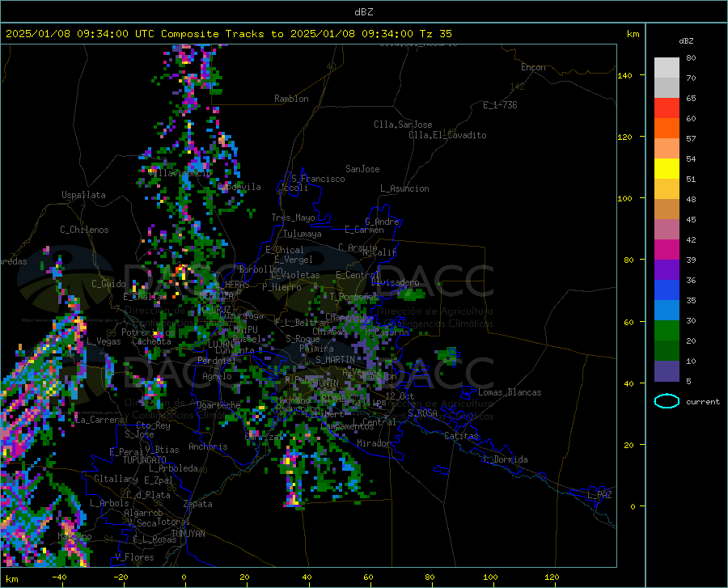728x588 pixels.
Task: Click the 'TUPUNGATO' city label
Action: click(145, 460)
